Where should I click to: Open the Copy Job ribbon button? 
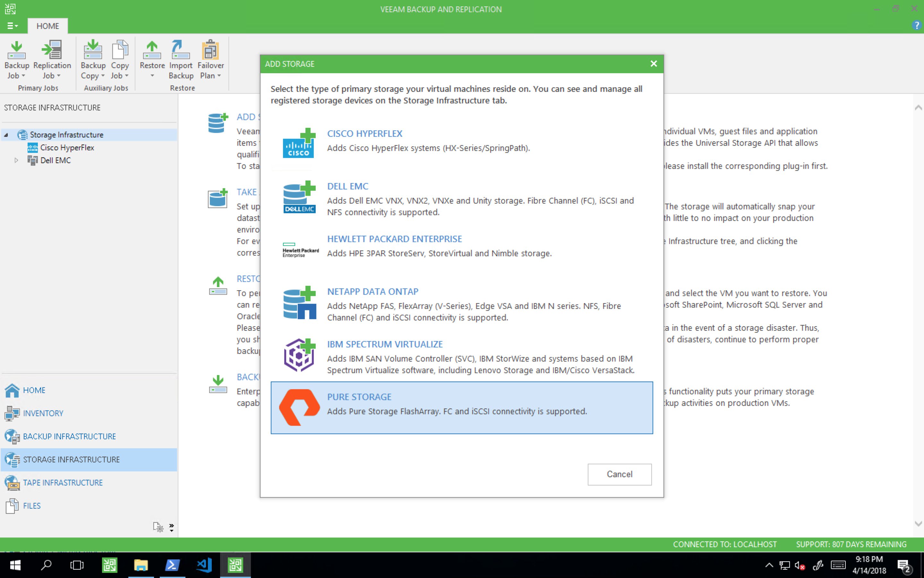click(120, 60)
